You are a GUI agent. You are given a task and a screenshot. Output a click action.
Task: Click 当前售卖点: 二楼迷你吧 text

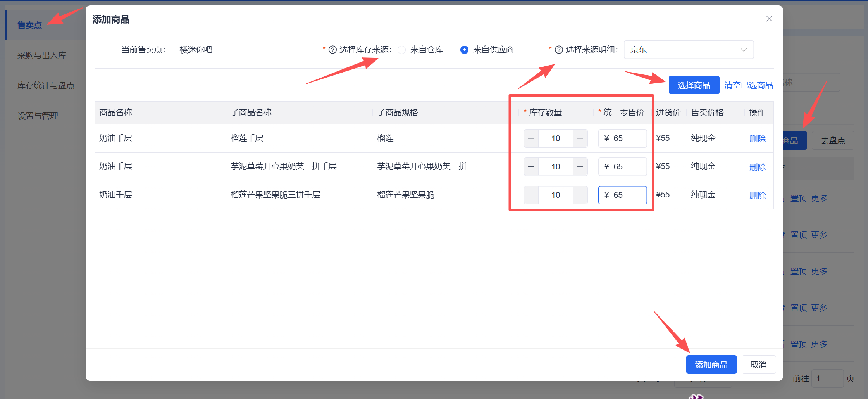coord(167,50)
